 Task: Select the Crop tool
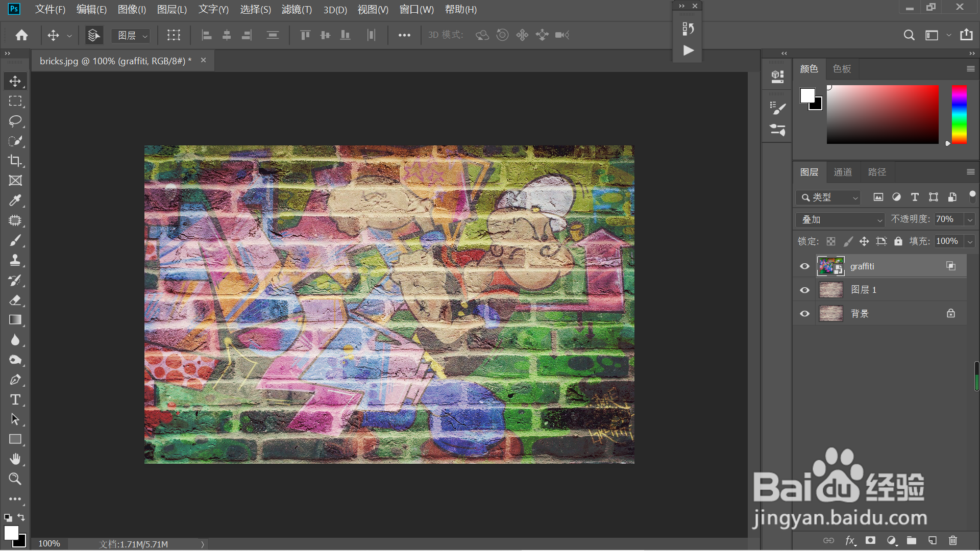pyautogui.click(x=15, y=161)
